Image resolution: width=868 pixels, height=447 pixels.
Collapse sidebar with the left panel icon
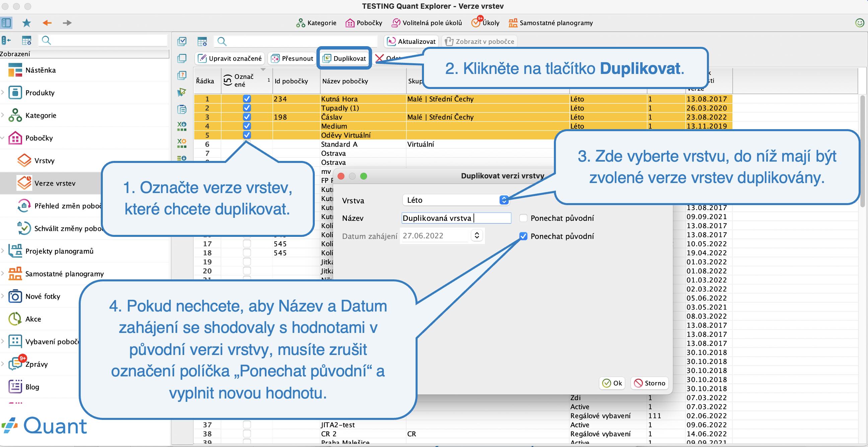[x=6, y=41]
